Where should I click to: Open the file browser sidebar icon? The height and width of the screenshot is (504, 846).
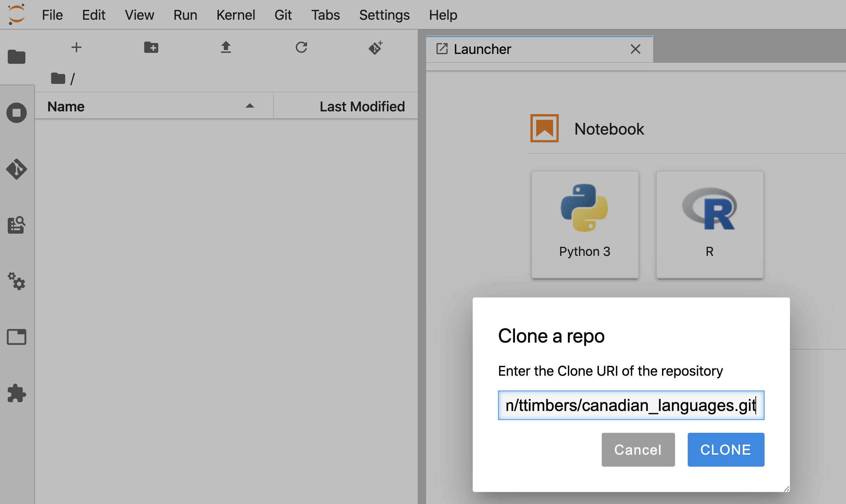coord(16,57)
